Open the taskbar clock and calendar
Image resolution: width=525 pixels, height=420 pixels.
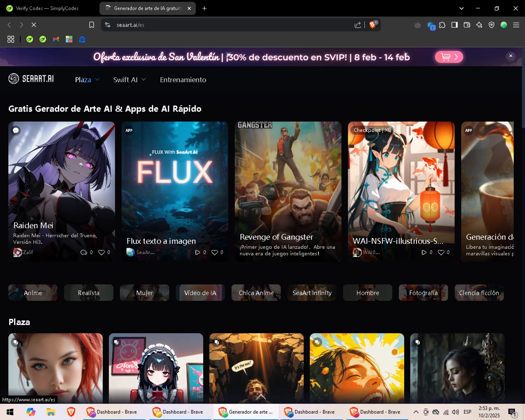489,412
